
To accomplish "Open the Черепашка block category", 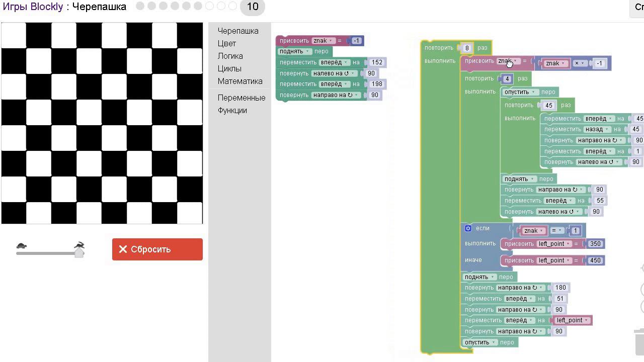I will (x=238, y=31).
